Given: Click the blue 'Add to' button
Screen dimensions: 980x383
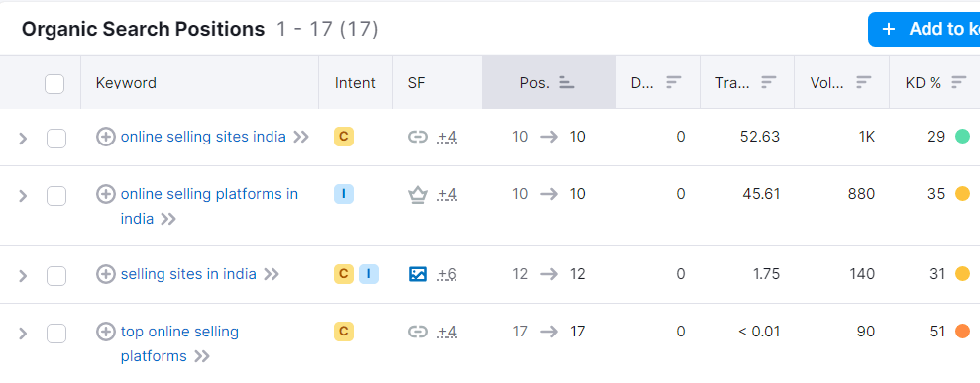Looking at the screenshot, I should (x=924, y=29).
